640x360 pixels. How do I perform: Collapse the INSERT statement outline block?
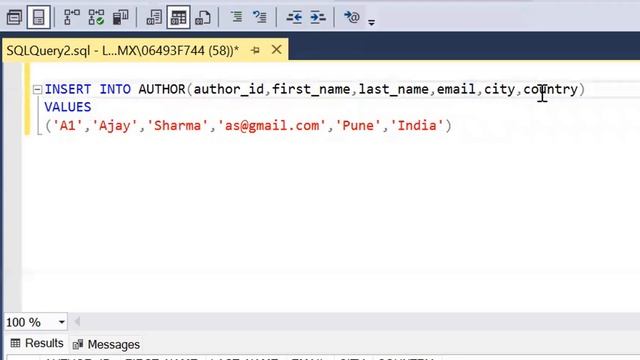37,89
